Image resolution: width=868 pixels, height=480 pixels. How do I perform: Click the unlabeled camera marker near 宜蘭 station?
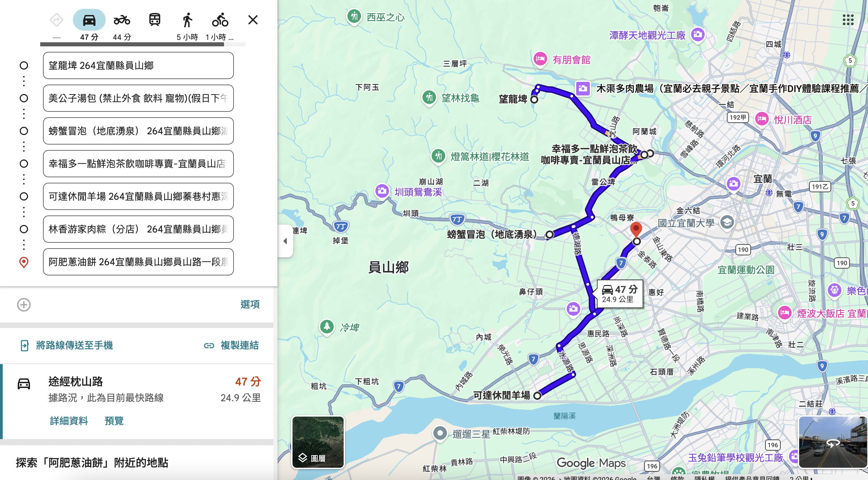(733, 184)
